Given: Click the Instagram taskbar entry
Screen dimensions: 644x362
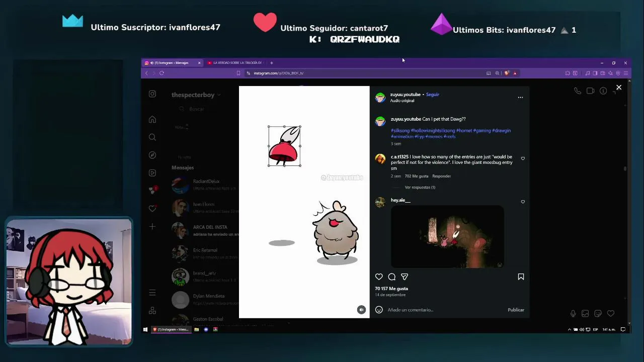Looking at the screenshot, I should pos(171,329).
